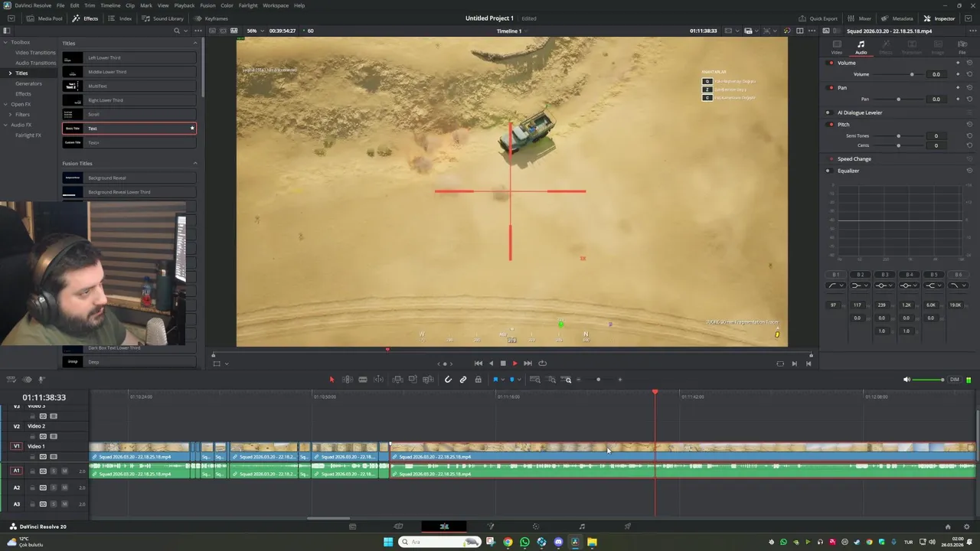Image resolution: width=980 pixels, height=551 pixels.
Task: Lock the Video 1 track
Action: point(32,457)
